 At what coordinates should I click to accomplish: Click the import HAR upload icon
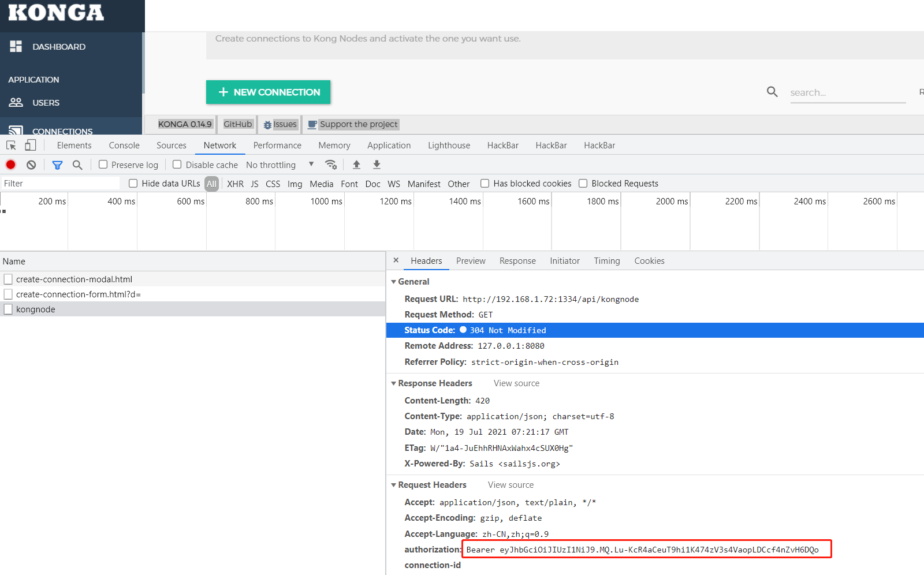tap(356, 165)
